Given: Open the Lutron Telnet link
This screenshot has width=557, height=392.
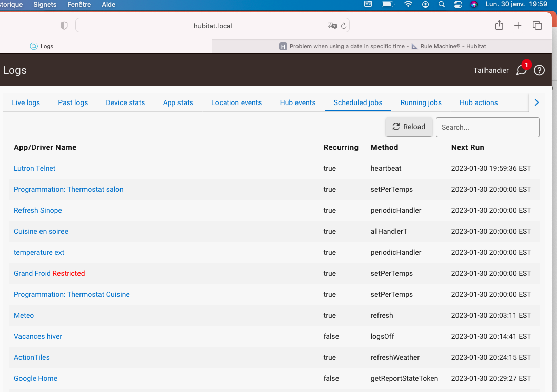Looking at the screenshot, I should (34, 168).
